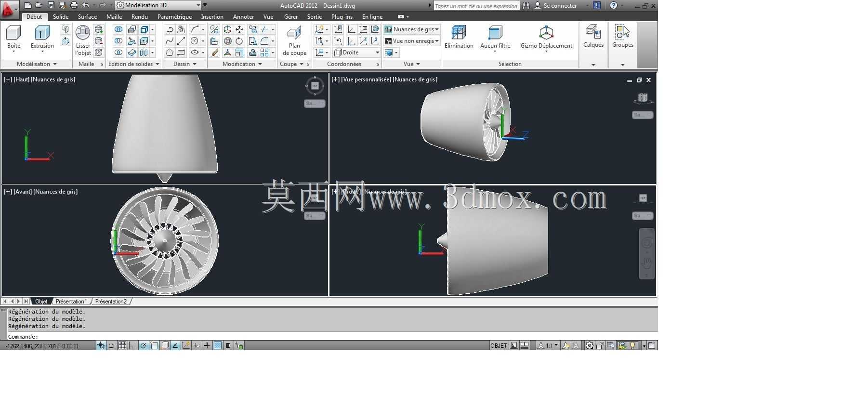Click the Elimination culling tool
The height and width of the screenshot is (394, 868).
pyautogui.click(x=459, y=37)
